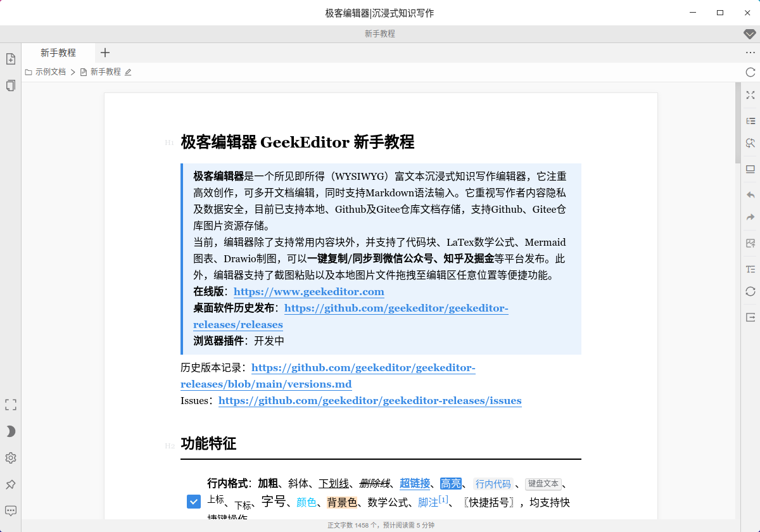Rename document with the pencil edit icon

click(128, 72)
